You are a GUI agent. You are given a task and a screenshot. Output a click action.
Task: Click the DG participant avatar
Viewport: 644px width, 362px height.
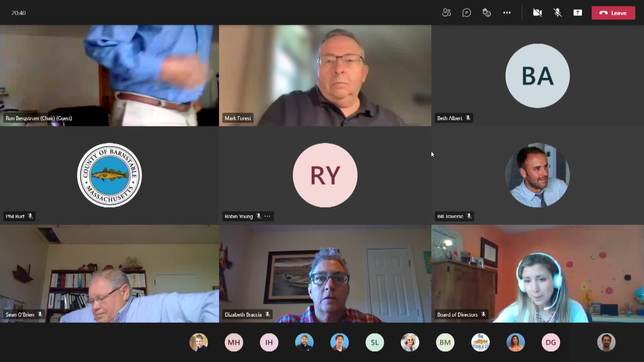[551, 342]
